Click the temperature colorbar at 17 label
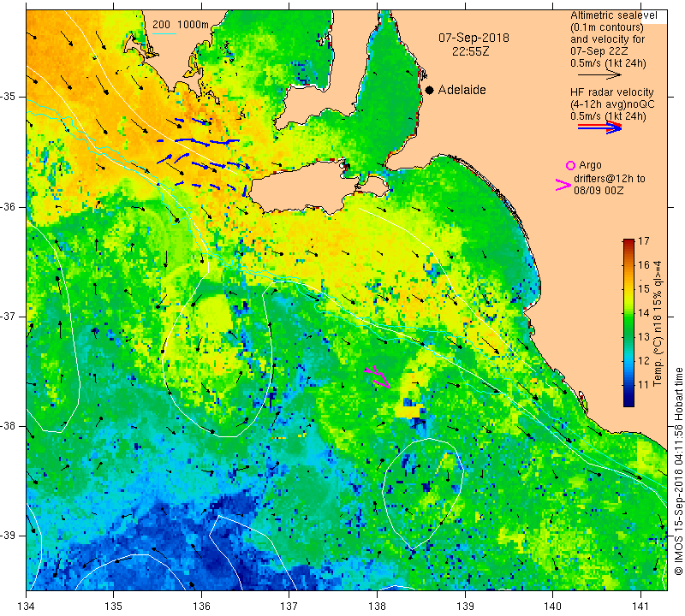Image resolution: width=685 pixels, height=616 pixels. point(644,241)
